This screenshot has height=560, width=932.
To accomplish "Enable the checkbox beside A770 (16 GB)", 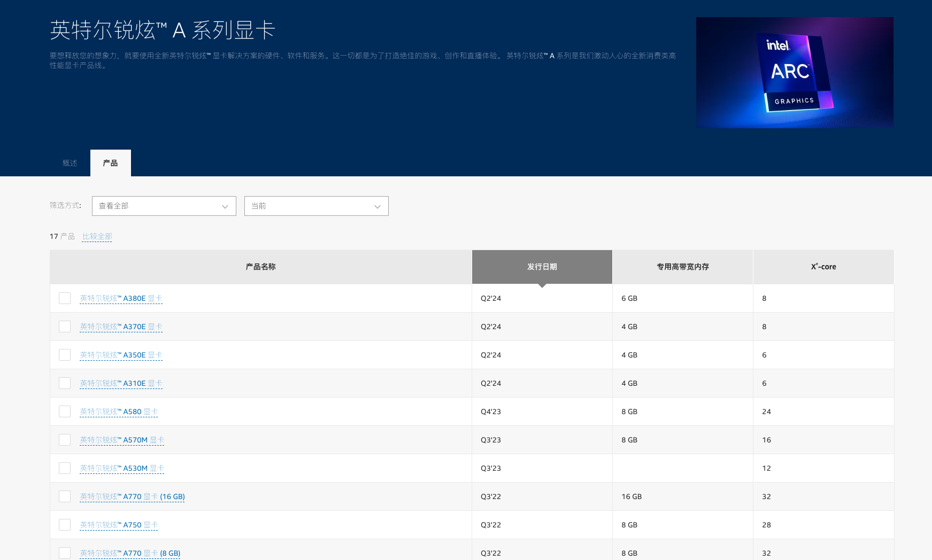I will pos(65,496).
